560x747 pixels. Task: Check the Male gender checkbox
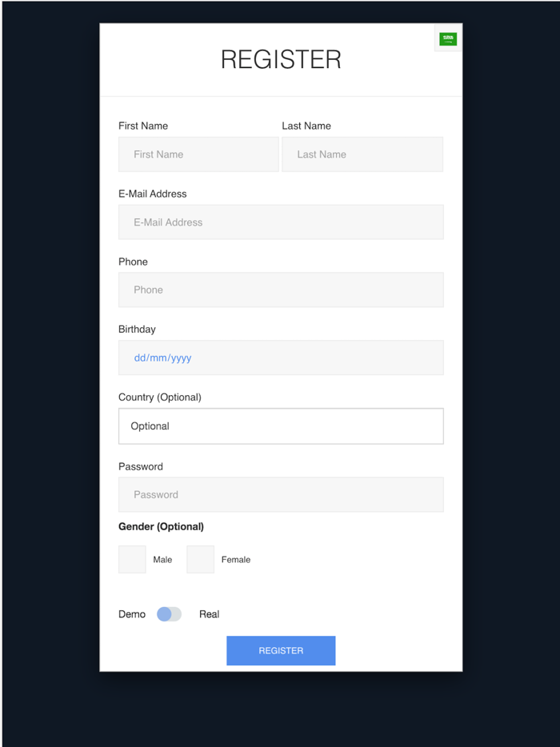click(x=131, y=559)
